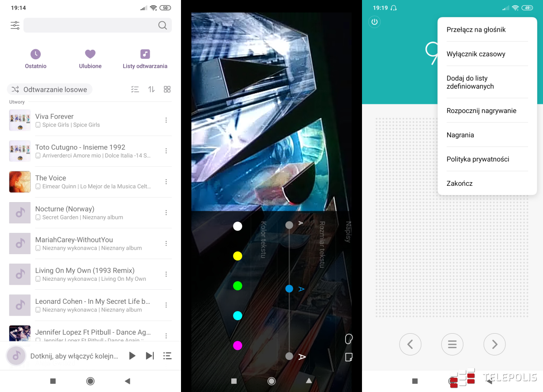Image resolution: width=543 pixels, height=392 pixels.
Task: Switch to grid view layout icon
Action: click(x=167, y=90)
